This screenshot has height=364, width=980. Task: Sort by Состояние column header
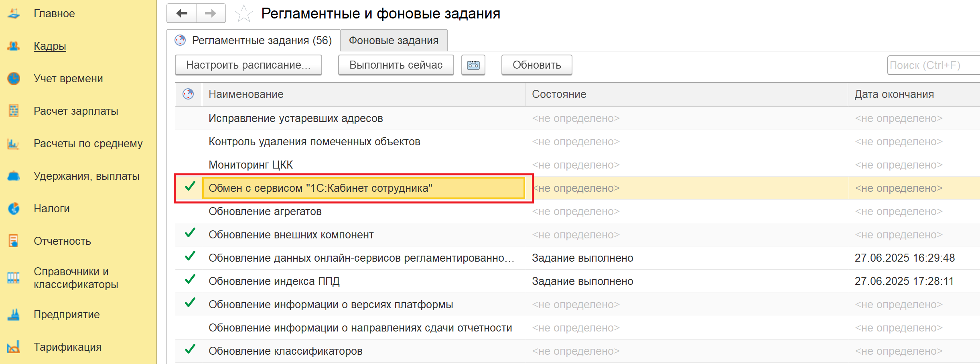pos(687,94)
